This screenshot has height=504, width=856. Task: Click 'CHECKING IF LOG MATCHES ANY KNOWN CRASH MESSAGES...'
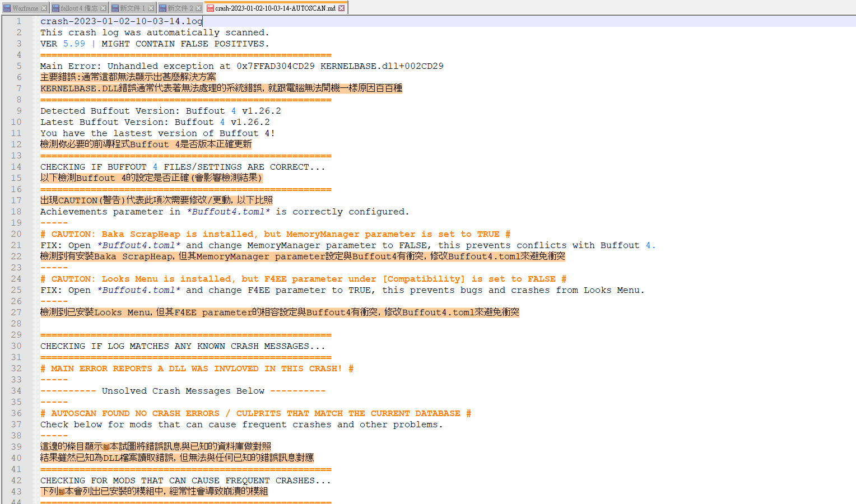pos(183,346)
